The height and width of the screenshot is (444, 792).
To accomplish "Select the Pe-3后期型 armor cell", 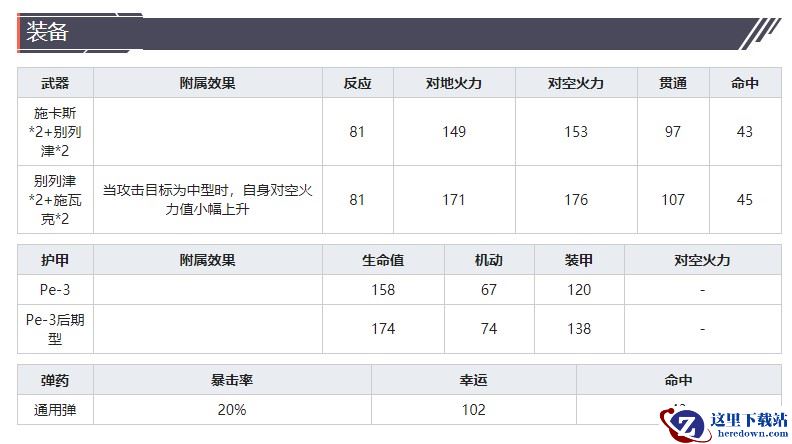I will [x=55, y=328].
